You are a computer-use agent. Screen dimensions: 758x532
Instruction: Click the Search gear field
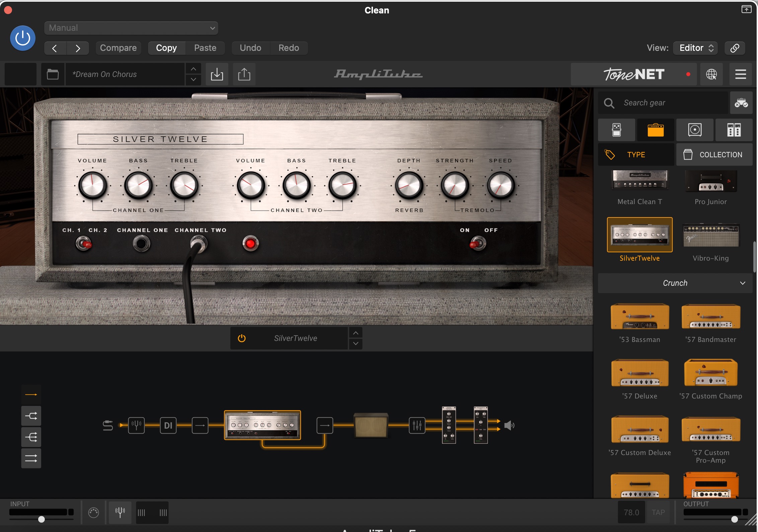[663, 103]
